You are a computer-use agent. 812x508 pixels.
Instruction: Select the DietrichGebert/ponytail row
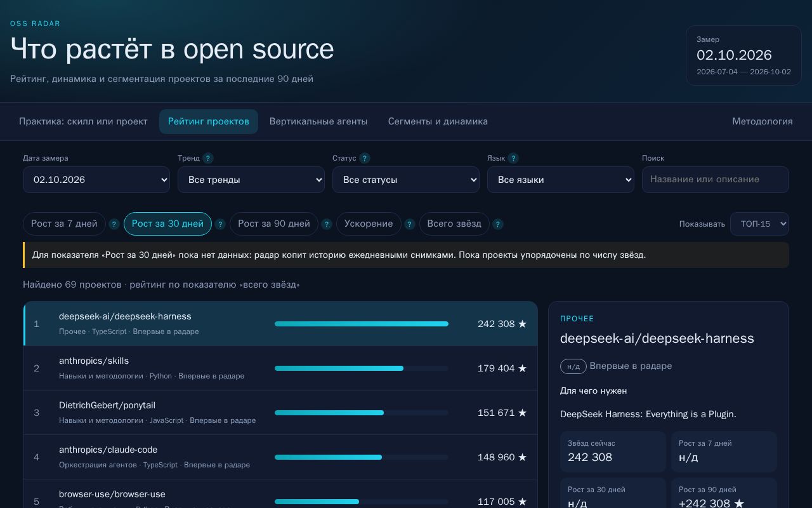[x=280, y=413]
